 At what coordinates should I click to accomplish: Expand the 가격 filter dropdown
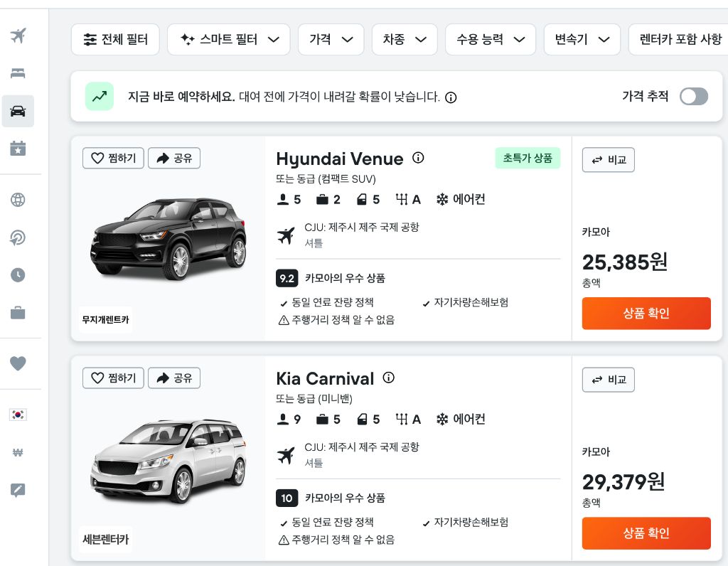pyautogui.click(x=331, y=40)
